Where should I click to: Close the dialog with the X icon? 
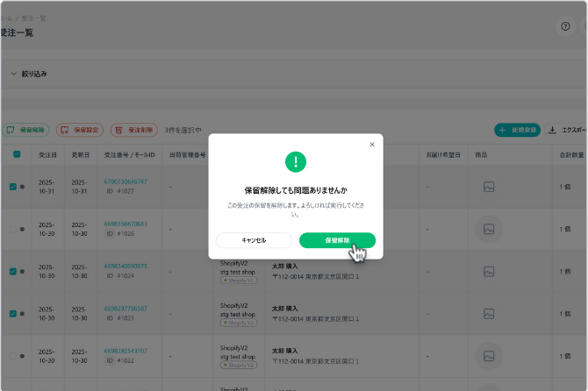point(371,145)
